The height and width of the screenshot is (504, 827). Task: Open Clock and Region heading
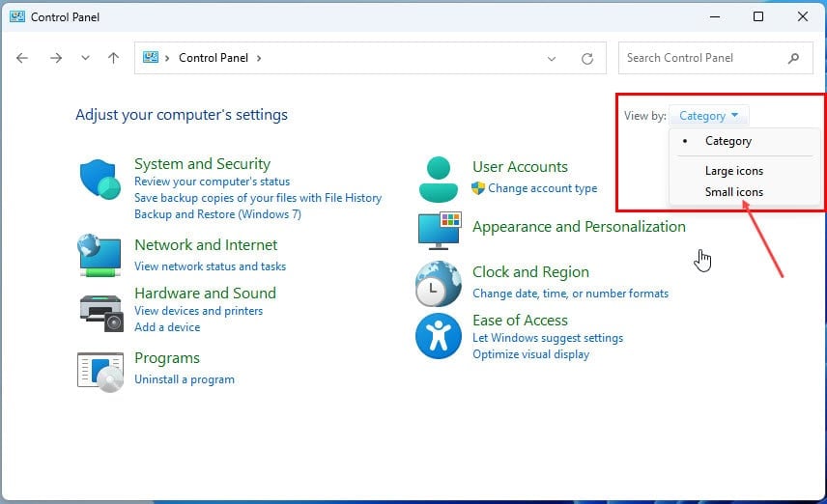[x=530, y=272]
